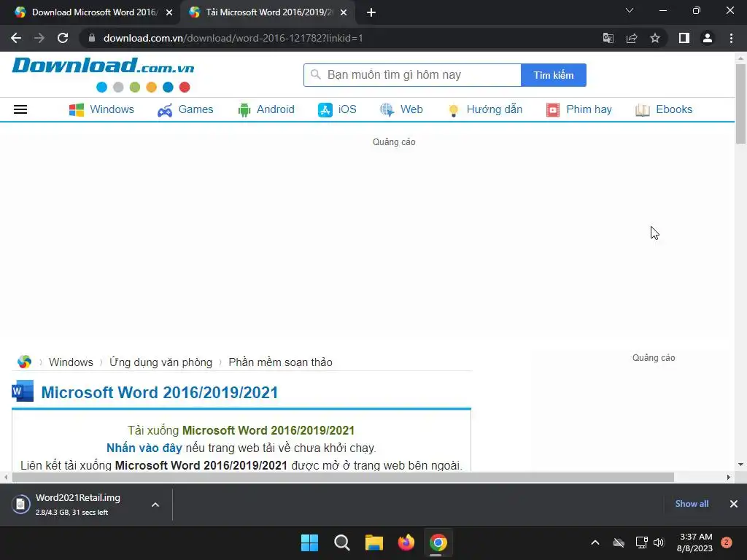This screenshot has width=747, height=560.
Task: Click the breadcrumb home globe icon
Action: (24, 362)
